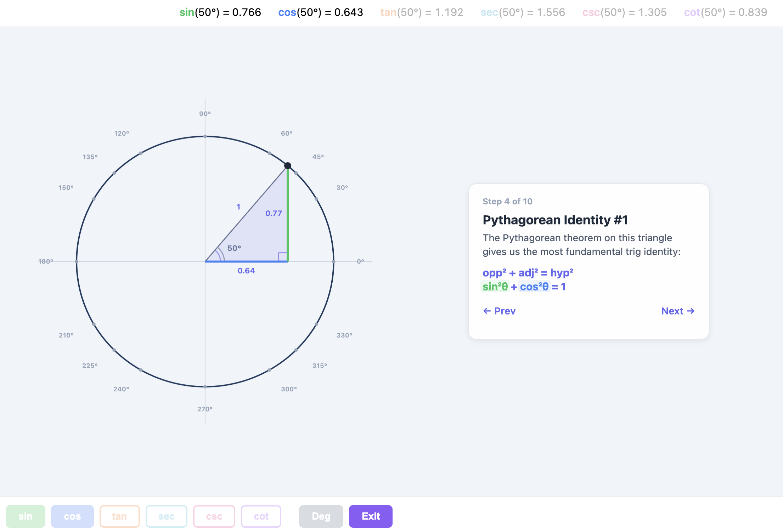Click the highlighted sin²θ term in the card

coord(495,287)
